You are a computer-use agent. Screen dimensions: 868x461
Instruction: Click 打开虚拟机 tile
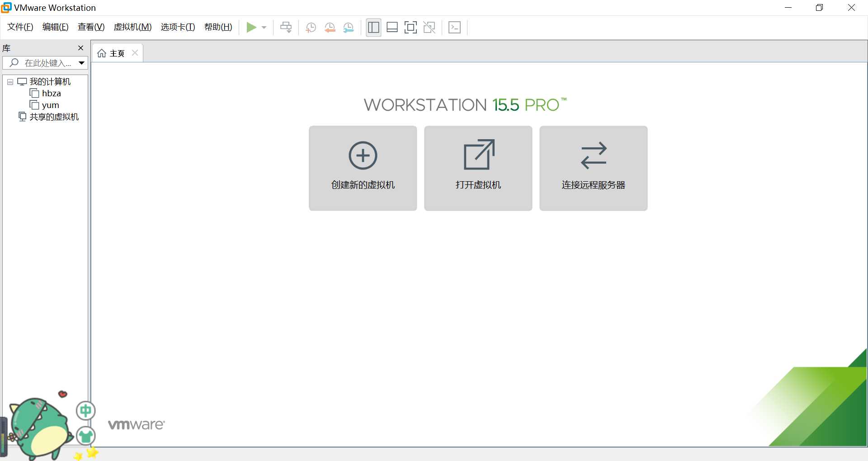(x=478, y=168)
